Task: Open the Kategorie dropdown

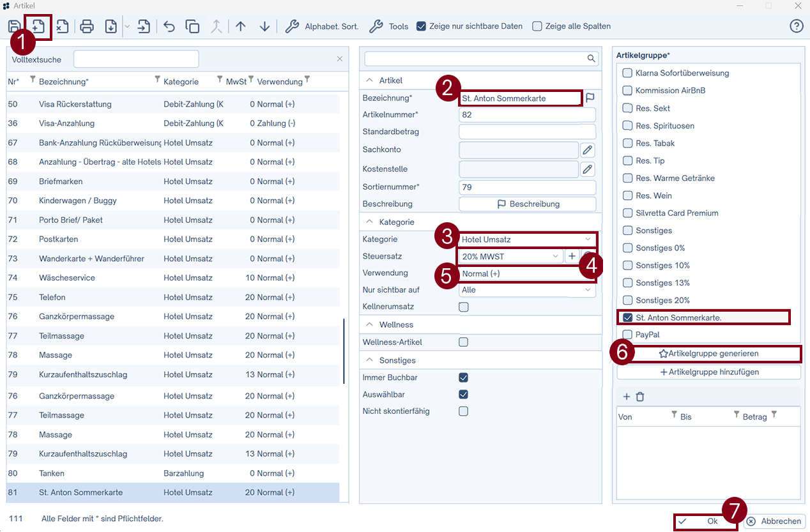Action: [x=527, y=239]
